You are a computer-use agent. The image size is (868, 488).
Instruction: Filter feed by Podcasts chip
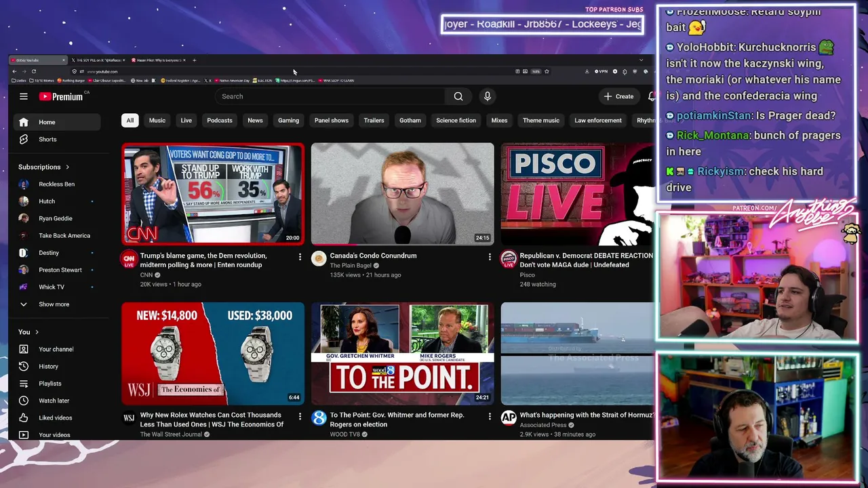(x=220, y=121)
